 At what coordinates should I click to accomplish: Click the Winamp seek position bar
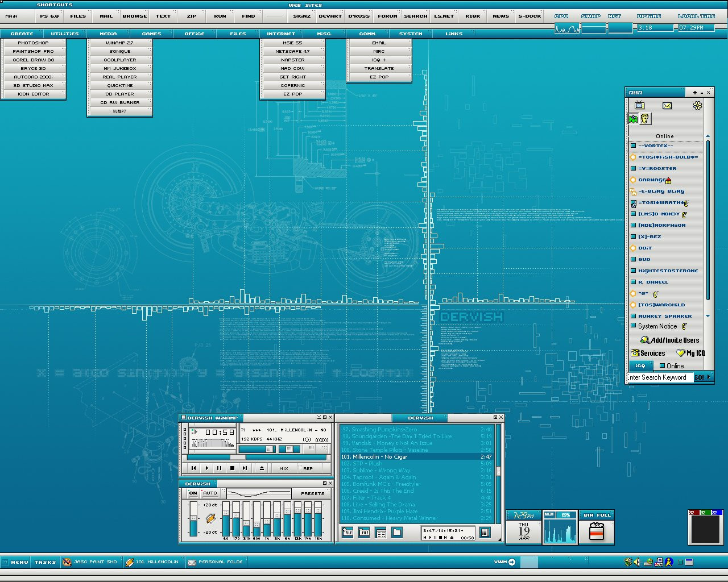point(257,457)
